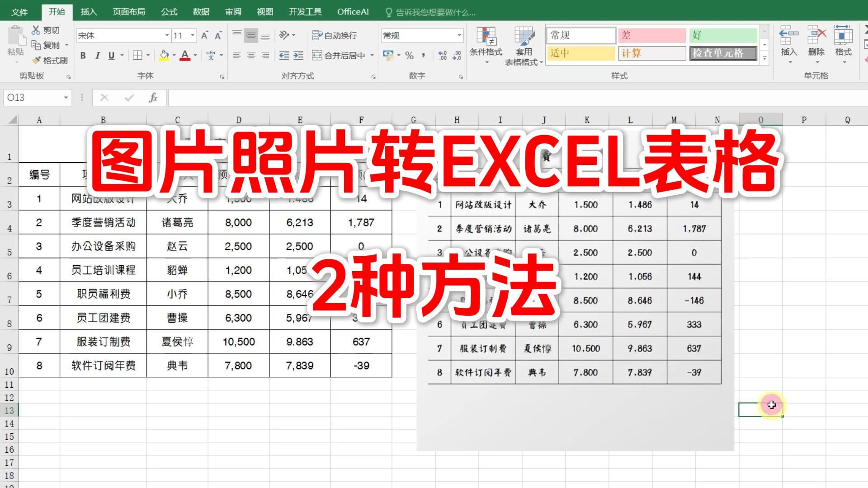Apply comma thousands separator style

click(423, 55)
